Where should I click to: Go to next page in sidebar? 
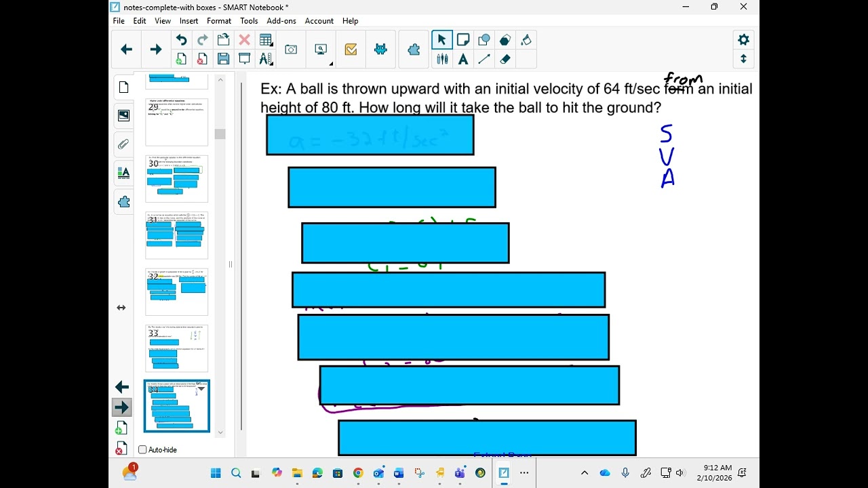click(x=122, y=407)
